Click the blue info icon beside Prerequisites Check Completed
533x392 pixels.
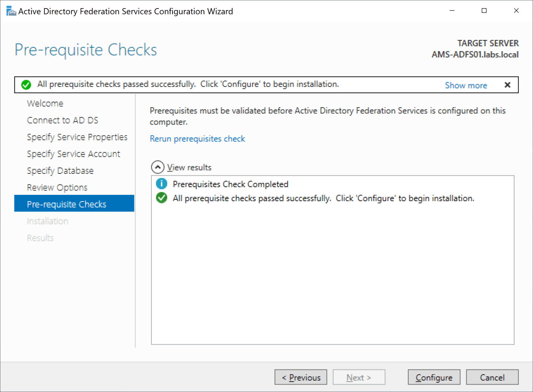coord(161,184)
